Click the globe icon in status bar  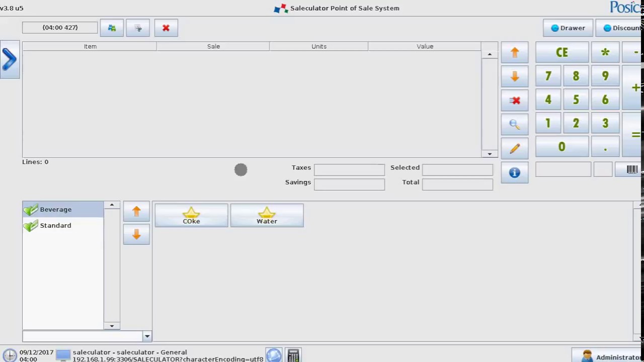pyautogui.click(x=274, y=355)
